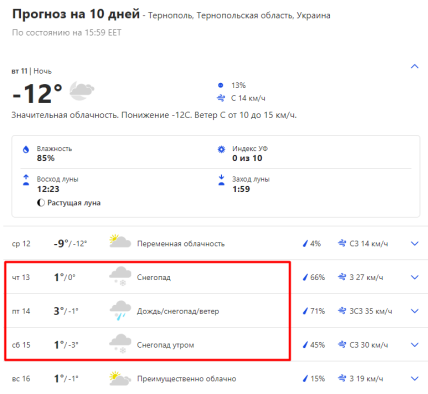Click the wind icon beside СЗ 14 км/ч
This screenshot has width=428, height=394.
pos(342,244)
